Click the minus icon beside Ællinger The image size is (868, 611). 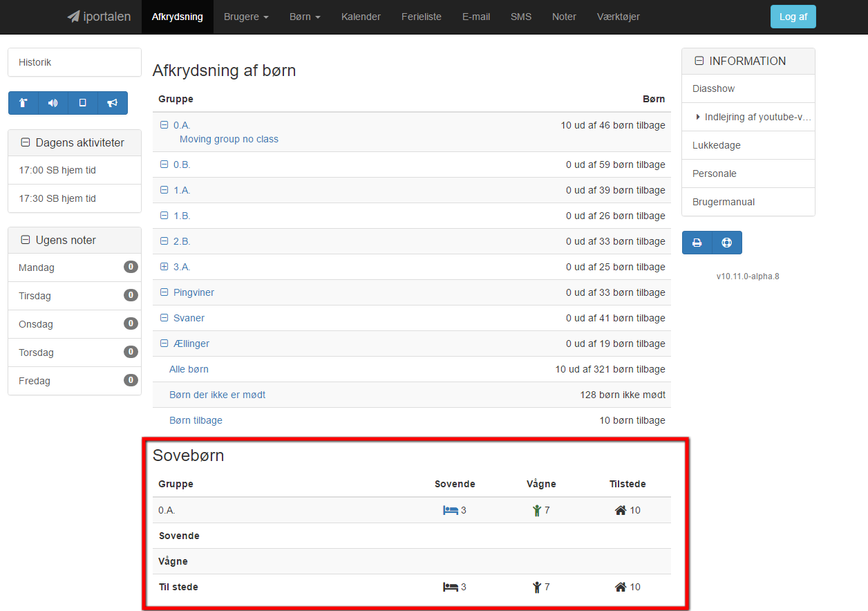164,344
